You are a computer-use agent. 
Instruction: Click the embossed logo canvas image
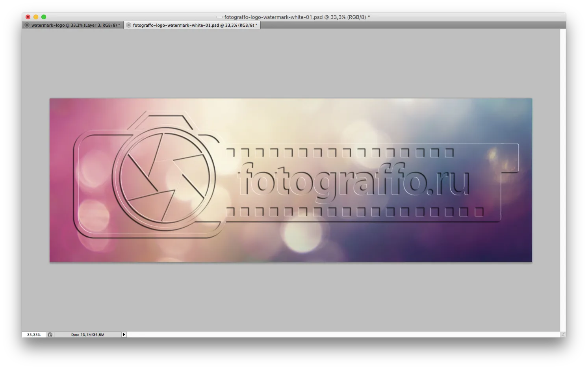tap(291, 180)
